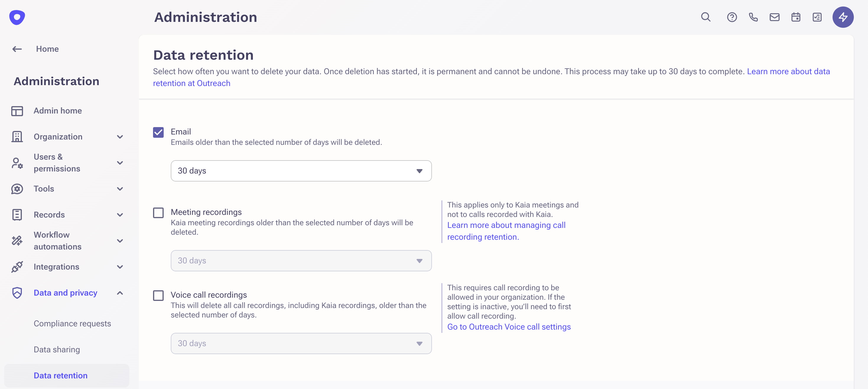
Task: Enable Voice call recordings deletion
Action: (158, 295)
